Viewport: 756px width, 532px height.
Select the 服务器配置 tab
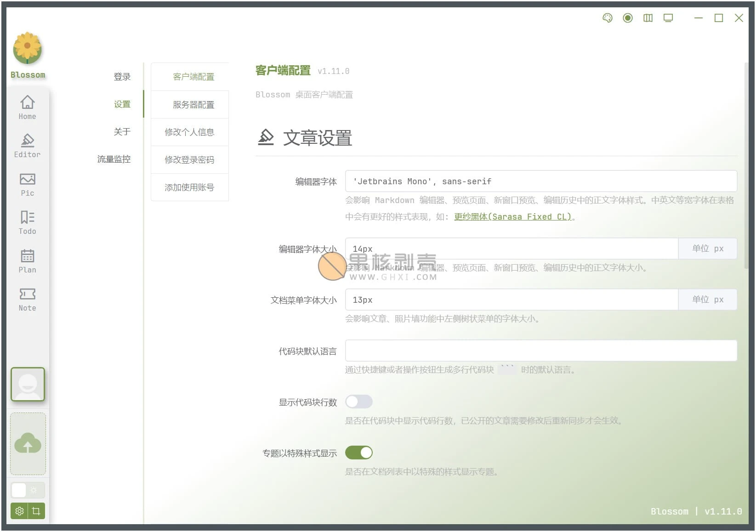[x=193, y=105]
